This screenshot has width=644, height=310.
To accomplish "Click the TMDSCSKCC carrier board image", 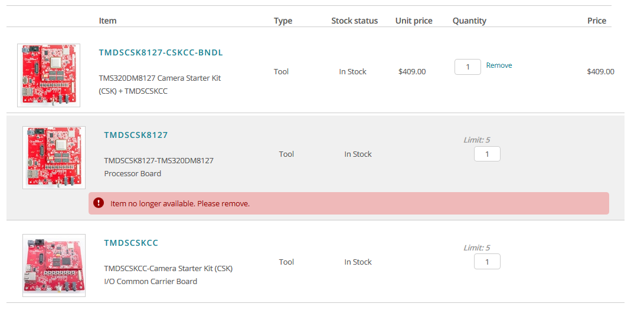I will [54, 265].
